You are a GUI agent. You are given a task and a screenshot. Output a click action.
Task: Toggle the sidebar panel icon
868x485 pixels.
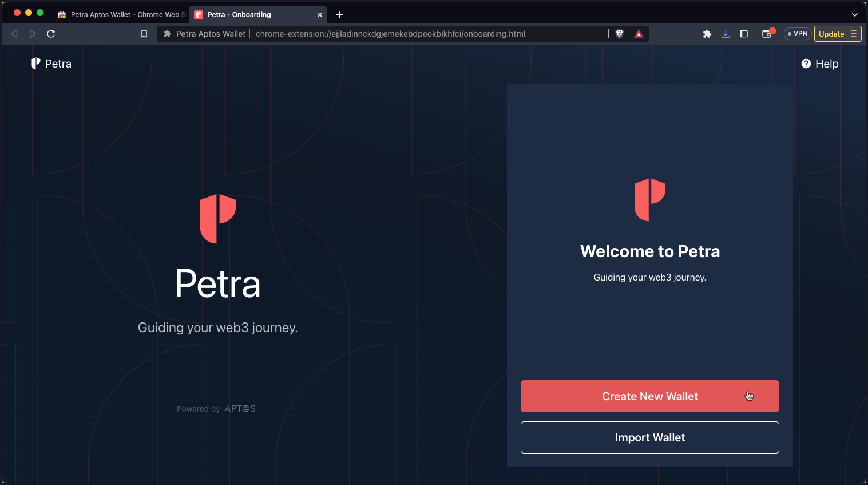(x=744, y=34)
